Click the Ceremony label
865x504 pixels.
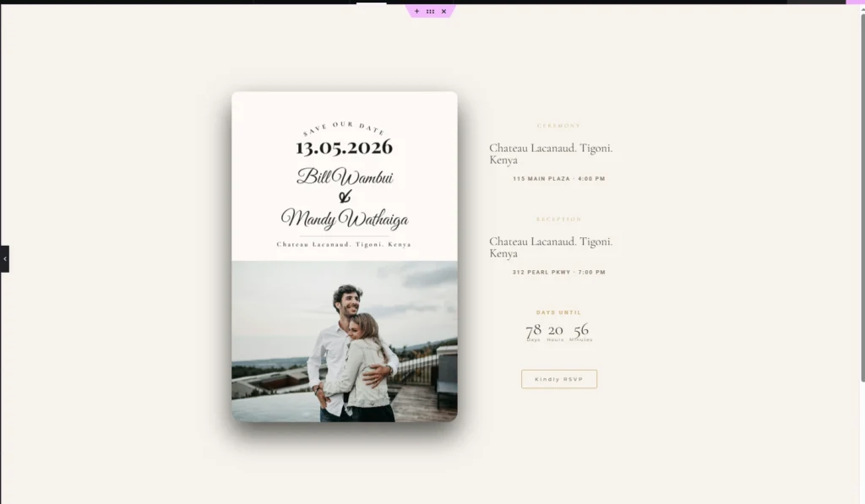[x=559, y=126]
